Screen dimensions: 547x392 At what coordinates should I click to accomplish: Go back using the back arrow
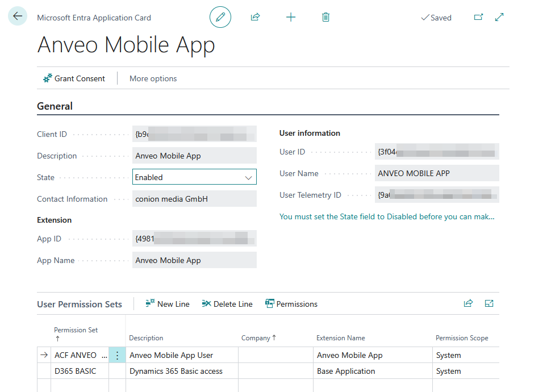coord(18,16)
